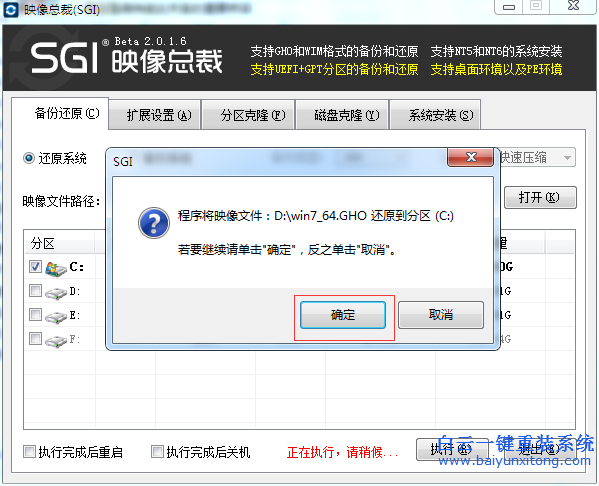Open the 分区克隆(F) tab
The height and width of the screenshot is (486, 599).
point(248,115)
